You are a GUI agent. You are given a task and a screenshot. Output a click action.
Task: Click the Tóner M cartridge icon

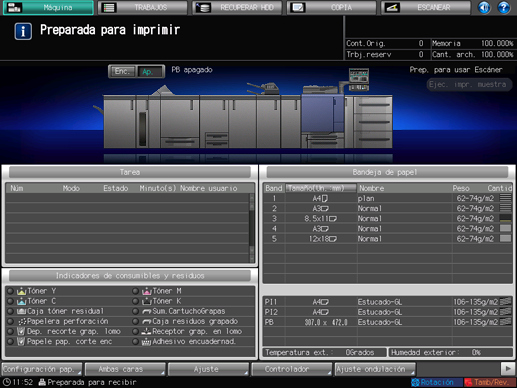pos(147,291)
